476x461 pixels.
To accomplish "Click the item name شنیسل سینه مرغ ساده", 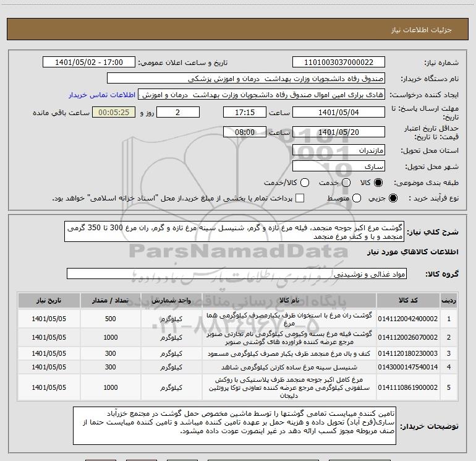I will (289, 368).
